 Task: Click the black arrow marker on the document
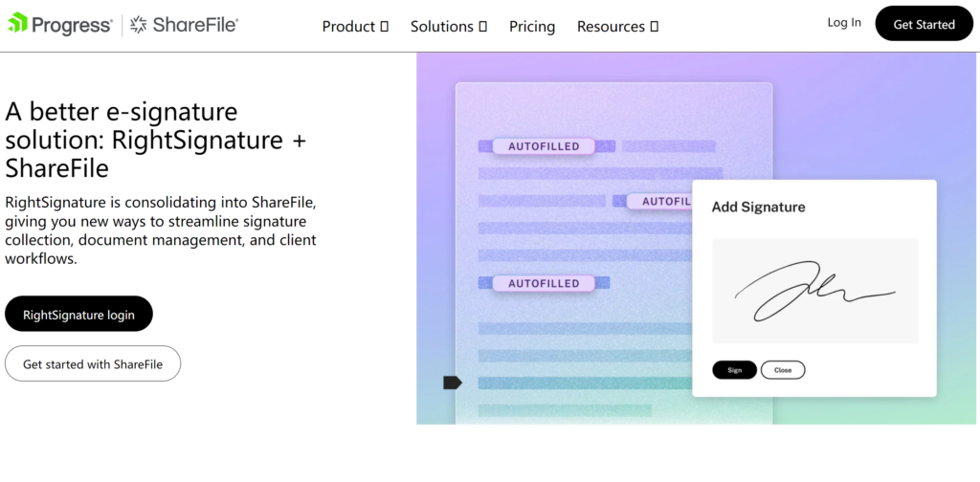(453, 383)
